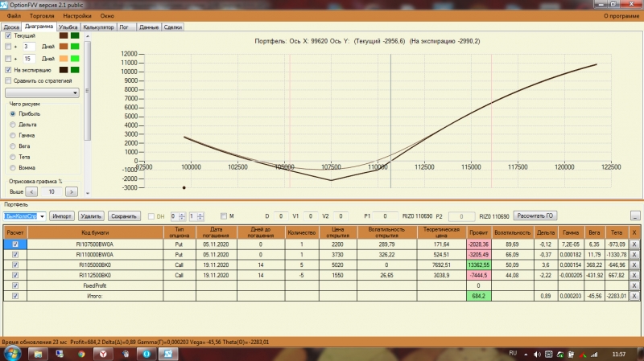Switch to the Калькулятор tab
Screen dimensions: 644x361
click(x=98, y=27)
